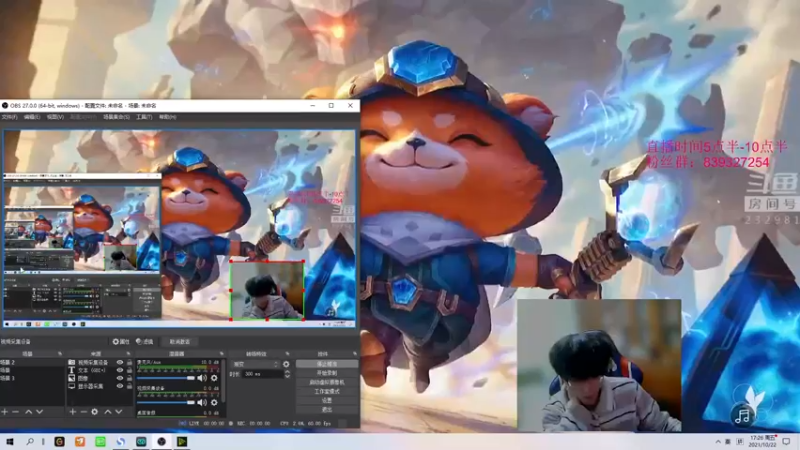Open 滤镜 Filters for the selected source
Screen dimensions: 800x450
click(145, 342)
